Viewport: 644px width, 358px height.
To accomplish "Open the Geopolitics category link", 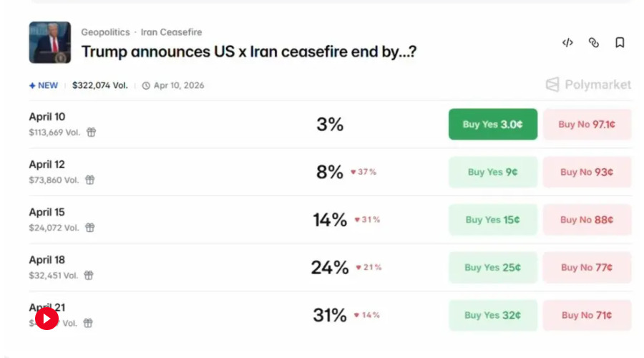I will pos(106,32).
